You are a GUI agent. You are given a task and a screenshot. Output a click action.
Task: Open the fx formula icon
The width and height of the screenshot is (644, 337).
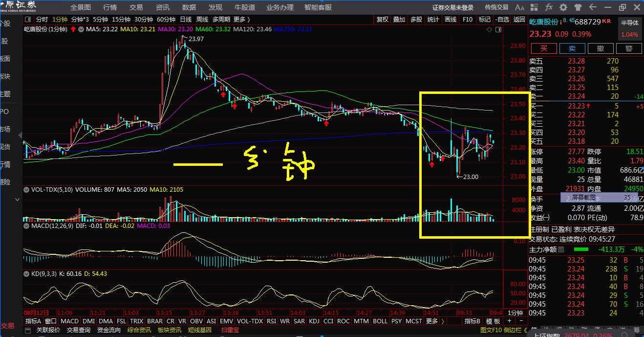click(549, 7)
